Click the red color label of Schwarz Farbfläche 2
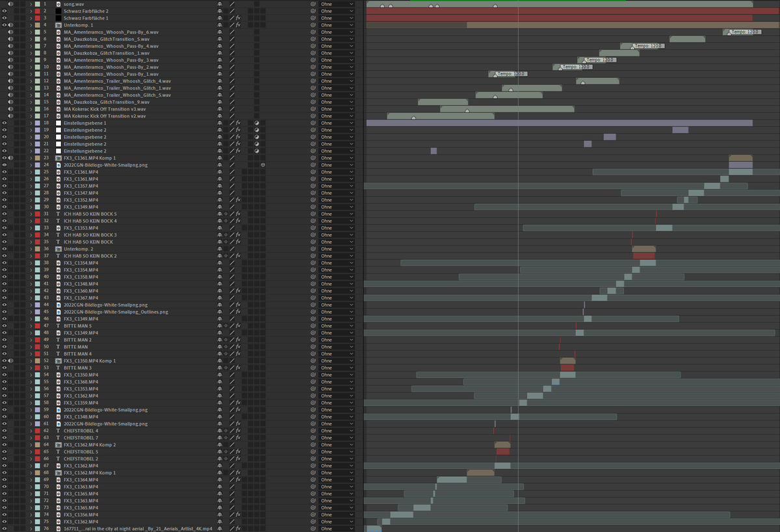The image size is (780, 532). click(x=37, y=11)
